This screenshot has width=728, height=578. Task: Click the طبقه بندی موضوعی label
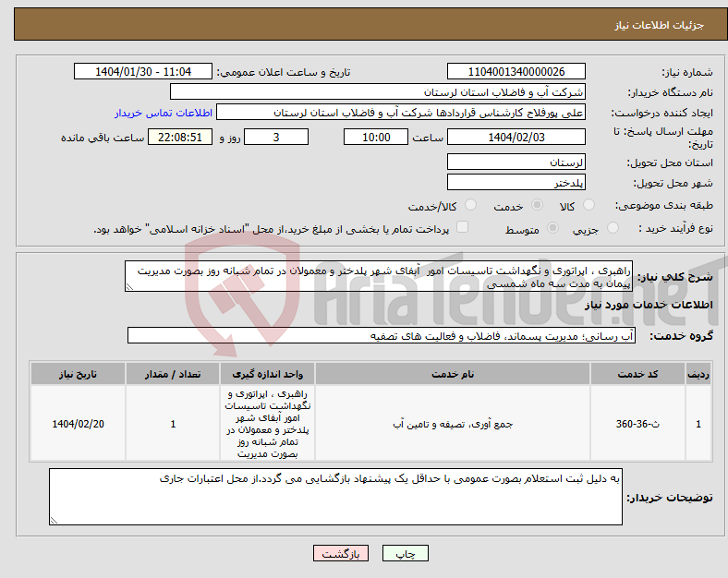point(664,205)
